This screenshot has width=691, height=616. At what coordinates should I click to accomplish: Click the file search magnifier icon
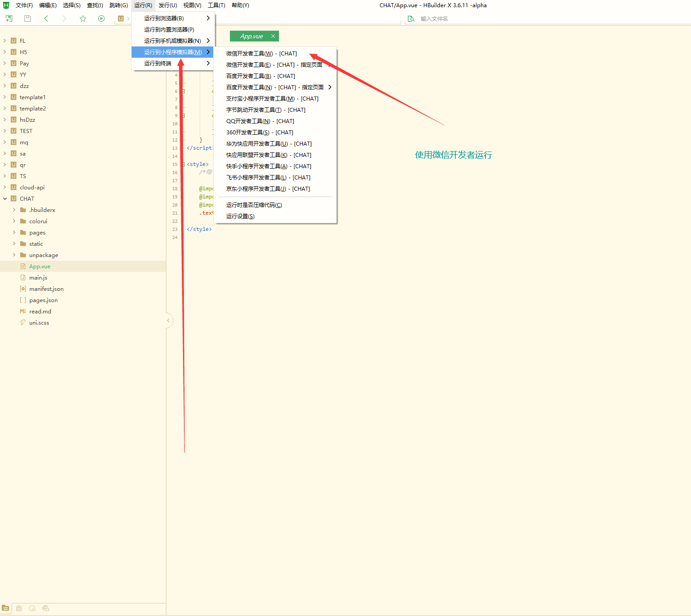click(411, 19)
